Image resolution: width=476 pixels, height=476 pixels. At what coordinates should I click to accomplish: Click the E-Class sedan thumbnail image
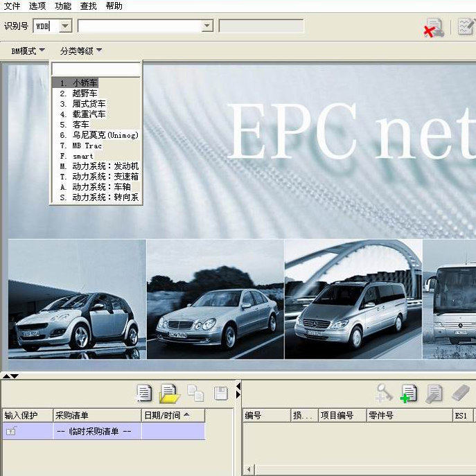pos(215,299)
